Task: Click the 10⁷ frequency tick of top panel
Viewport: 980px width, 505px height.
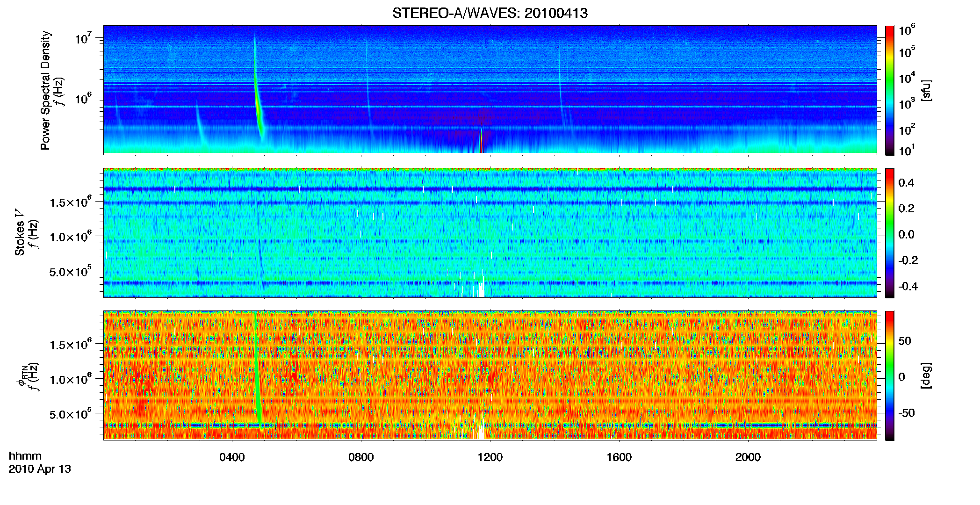Action: click(x=82, y=38)
